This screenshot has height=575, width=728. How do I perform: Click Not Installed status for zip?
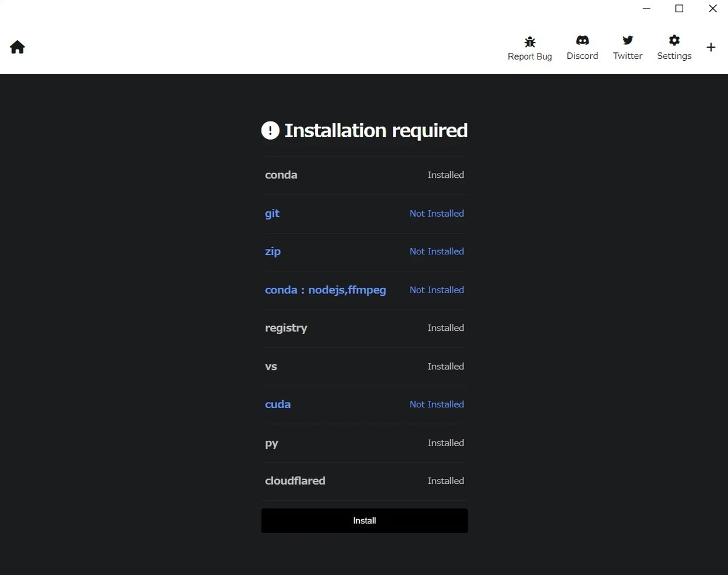tap(437, 251)
